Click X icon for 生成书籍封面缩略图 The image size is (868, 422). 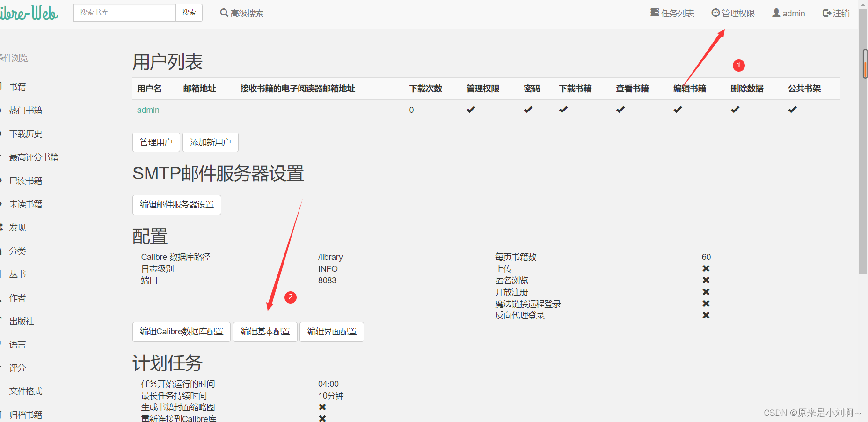click(322, 407)
